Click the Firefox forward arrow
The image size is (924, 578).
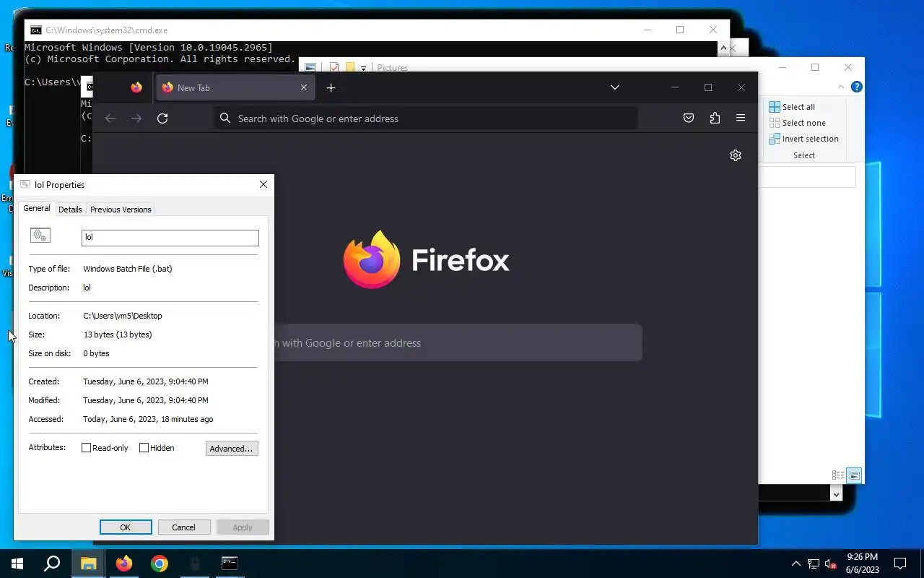pyautogui.click(x=136, y=118)
